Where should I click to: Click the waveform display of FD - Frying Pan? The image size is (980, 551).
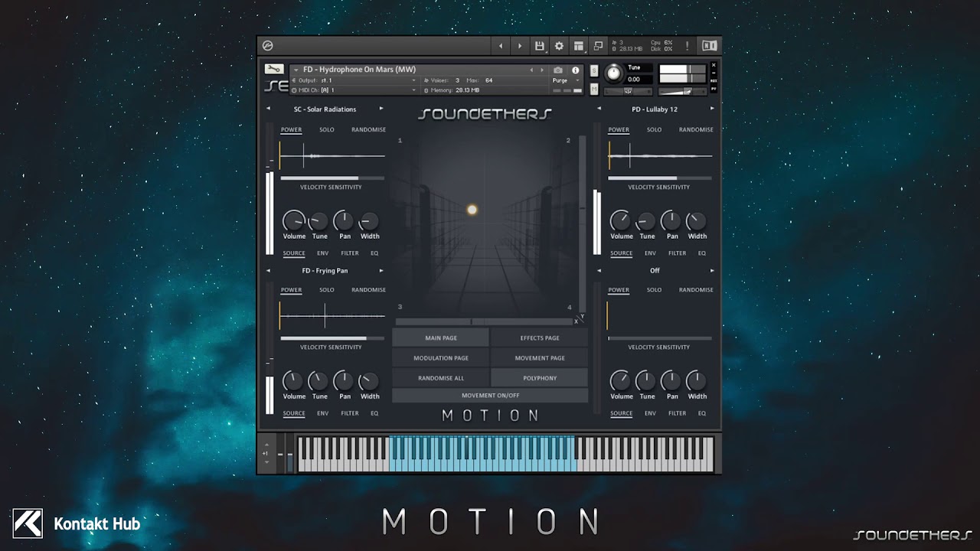coord(332,315)
